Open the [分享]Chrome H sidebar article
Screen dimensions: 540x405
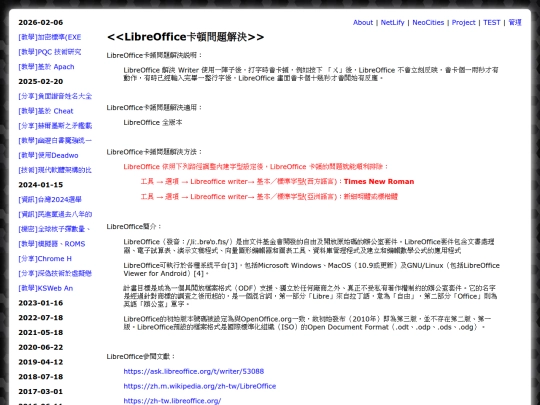[x=45, y=259]
